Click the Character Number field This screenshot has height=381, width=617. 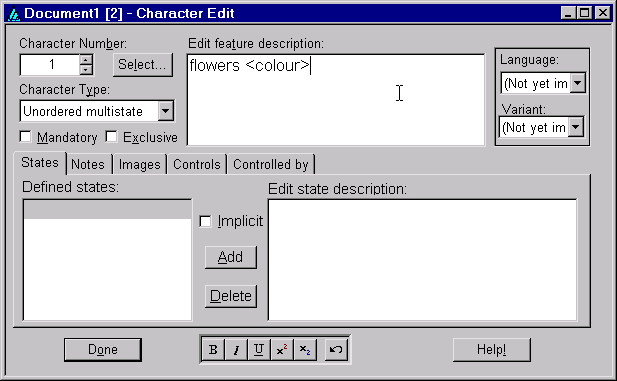pyautogui.click(x=50, y=65)
